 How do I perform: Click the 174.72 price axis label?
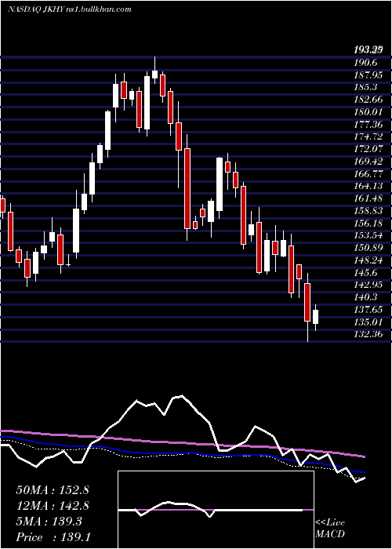[368, 136]
